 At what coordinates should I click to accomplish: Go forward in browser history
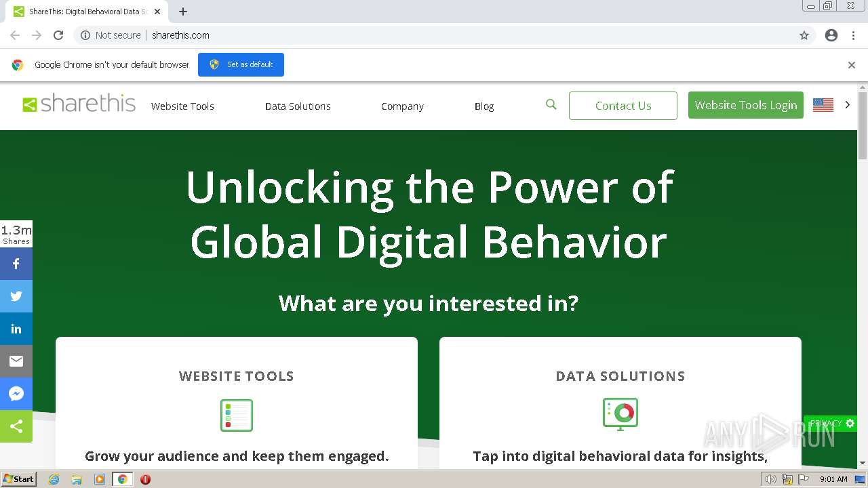click(37, 35)
